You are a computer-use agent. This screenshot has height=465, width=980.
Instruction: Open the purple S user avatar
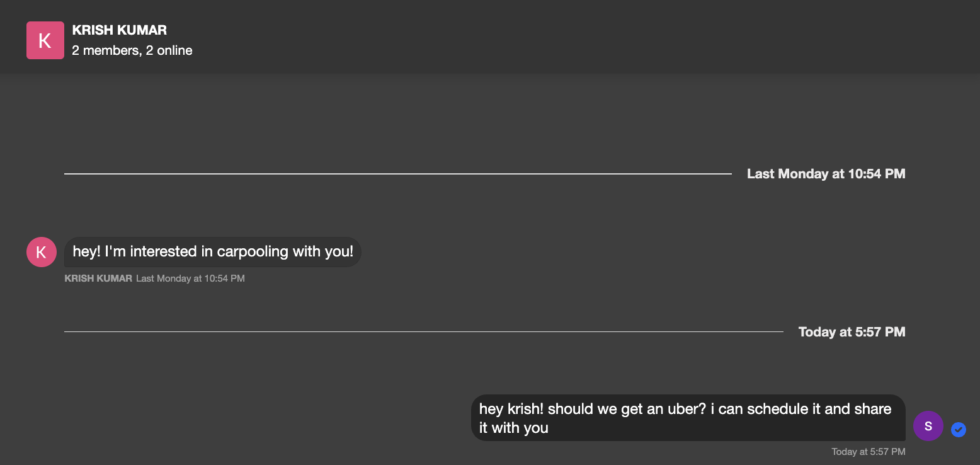[928, 426]
